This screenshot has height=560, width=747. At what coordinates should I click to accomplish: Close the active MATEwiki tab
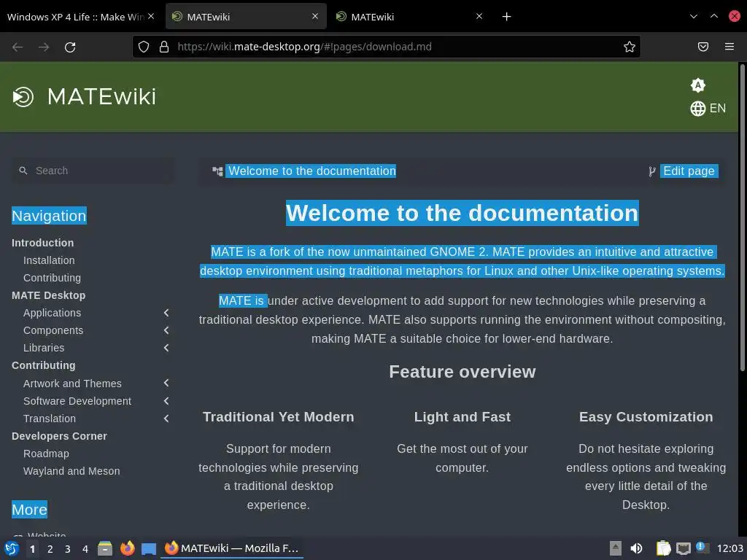tap(315, 16)
